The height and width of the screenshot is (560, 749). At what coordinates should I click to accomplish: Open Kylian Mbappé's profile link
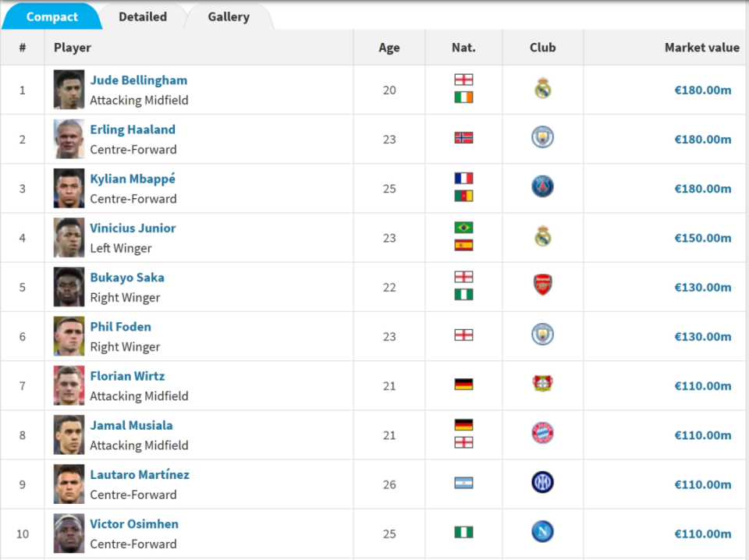point(133,179)
